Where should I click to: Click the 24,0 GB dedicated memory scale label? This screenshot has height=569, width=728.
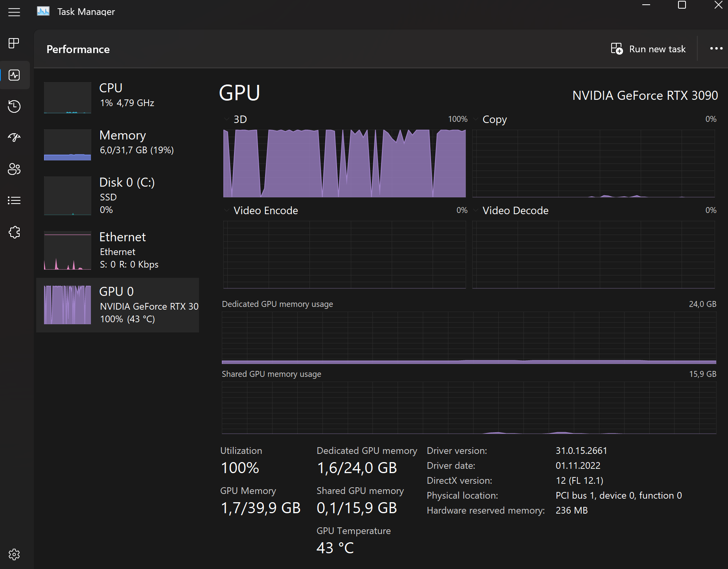pyautogui.click(x=702, y=304)
